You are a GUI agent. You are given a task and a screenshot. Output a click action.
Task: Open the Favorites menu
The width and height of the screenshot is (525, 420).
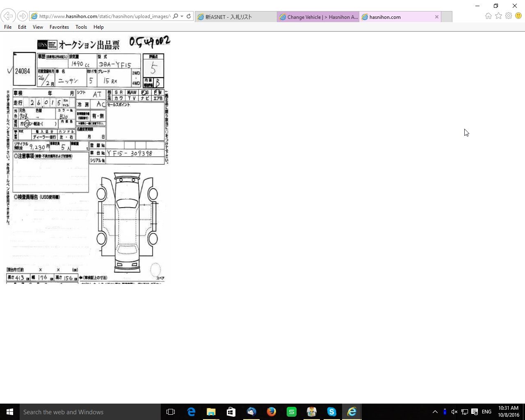[59, 27]
